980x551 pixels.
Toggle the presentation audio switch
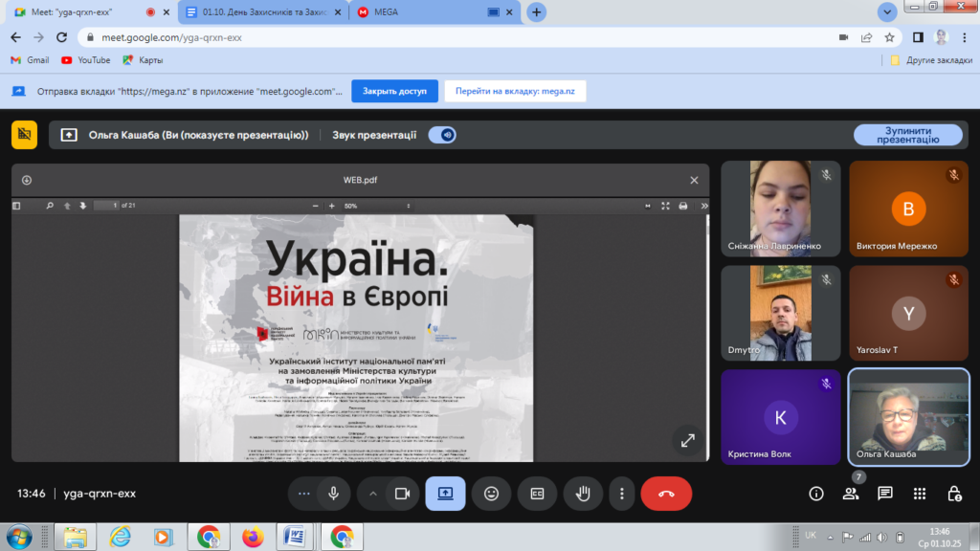442,135
